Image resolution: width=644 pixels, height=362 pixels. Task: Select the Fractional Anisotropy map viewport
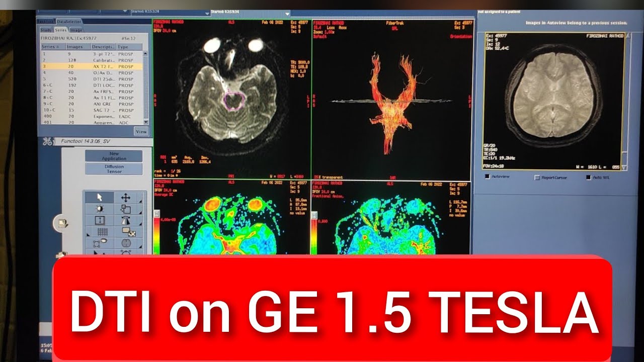coord(392,218)
